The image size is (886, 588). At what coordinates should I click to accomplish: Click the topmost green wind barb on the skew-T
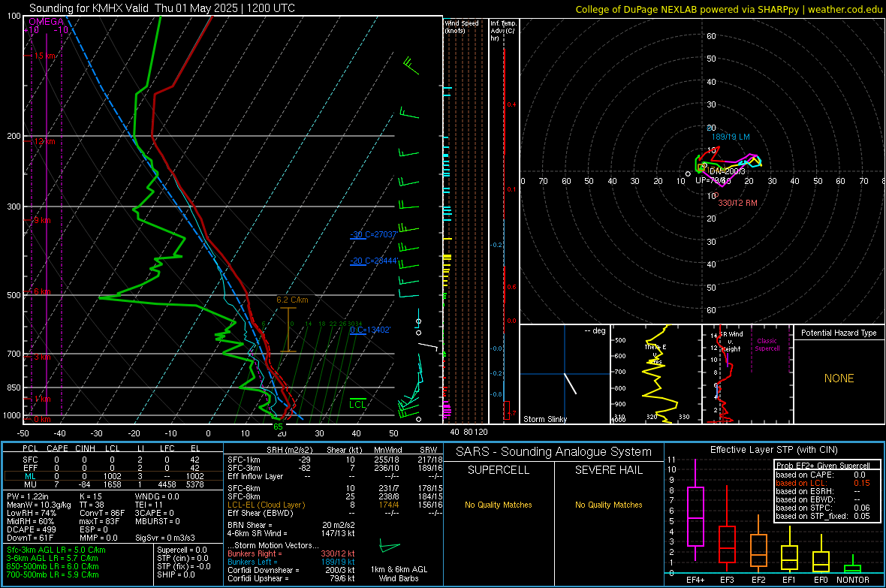tap(411, 65)
